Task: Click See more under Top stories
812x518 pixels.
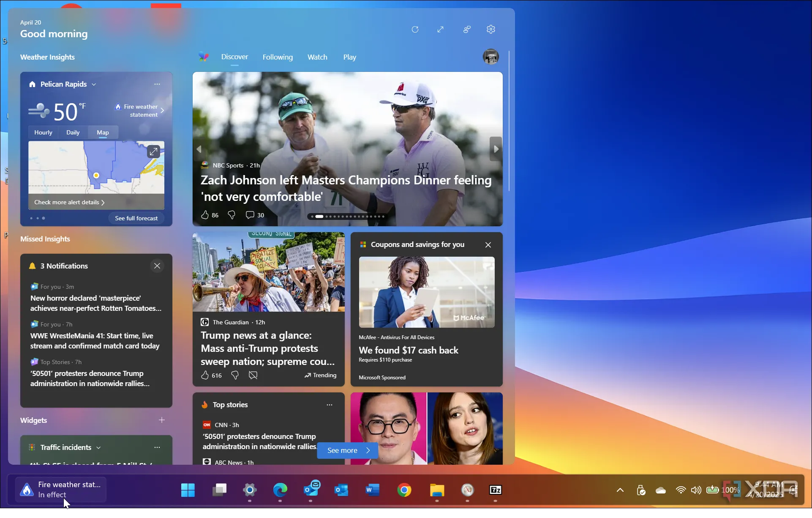Action: [x=347, y=450]
